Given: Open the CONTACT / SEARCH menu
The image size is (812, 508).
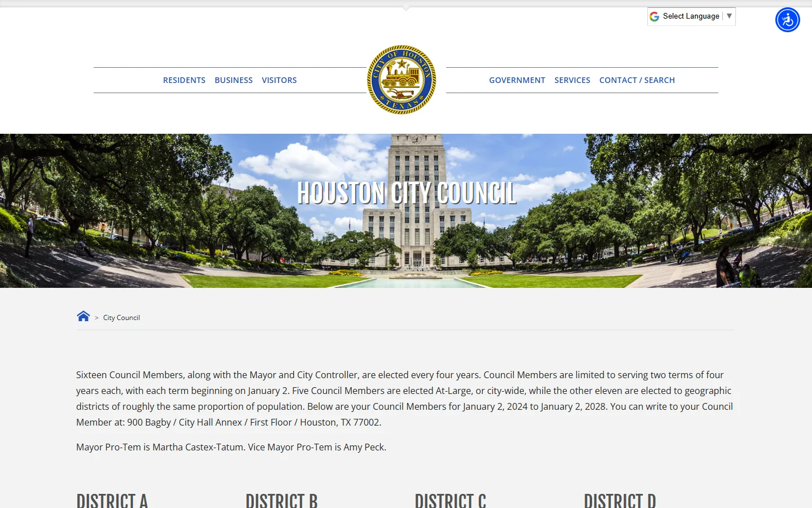Looking at the screenshot, I should tap(637, 80).
